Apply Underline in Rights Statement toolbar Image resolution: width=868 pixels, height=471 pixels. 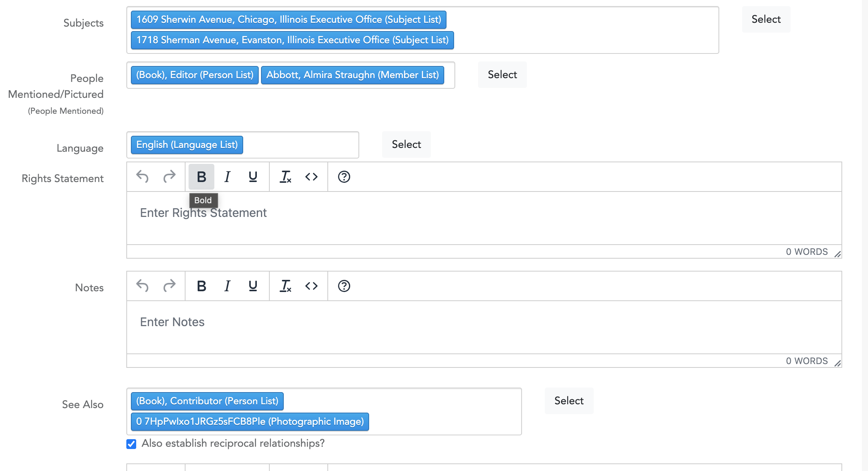pyautogui.click(x=253, y=177)
